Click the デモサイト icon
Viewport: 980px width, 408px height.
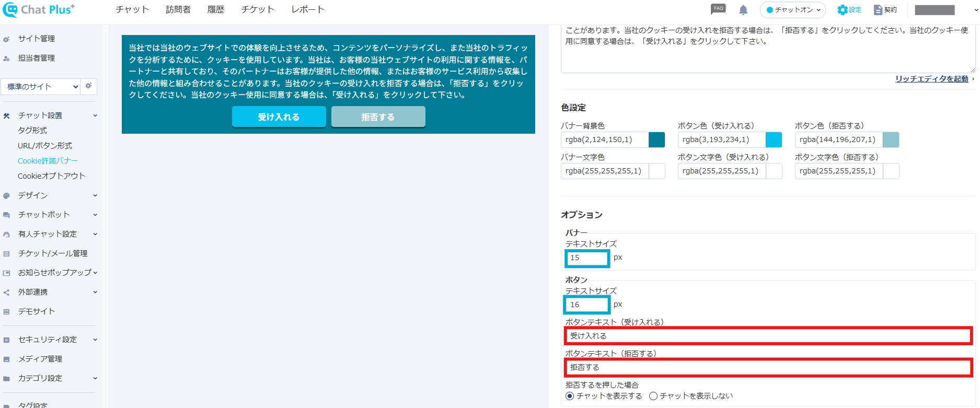(x=7, y=312)
